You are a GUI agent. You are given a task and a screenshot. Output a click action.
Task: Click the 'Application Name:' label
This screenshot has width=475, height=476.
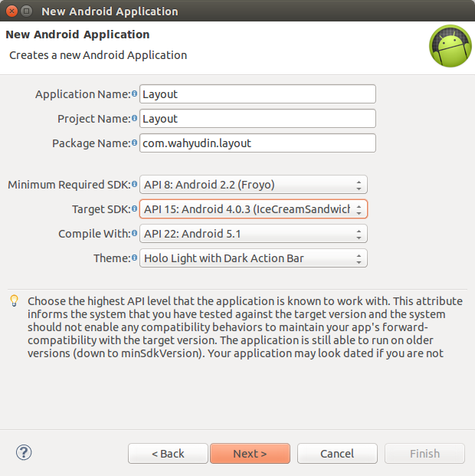83,94
